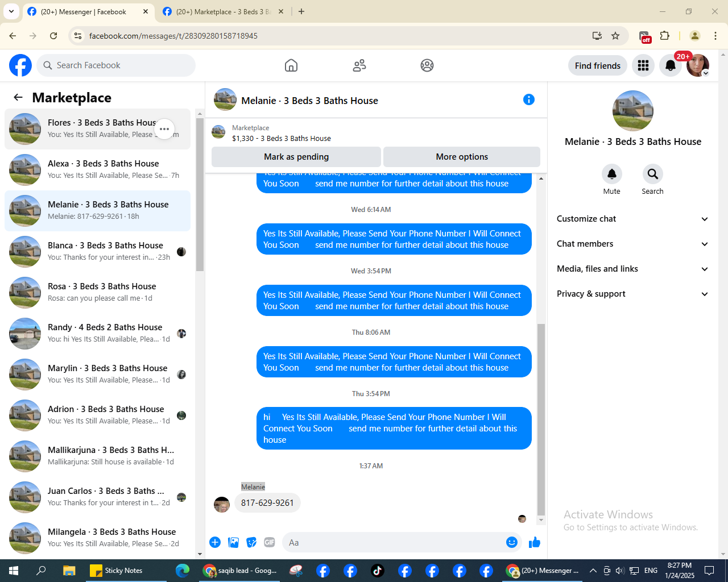Open File Explorer from taskbar
Screen dimensions: 728x582
pos(69,570)
